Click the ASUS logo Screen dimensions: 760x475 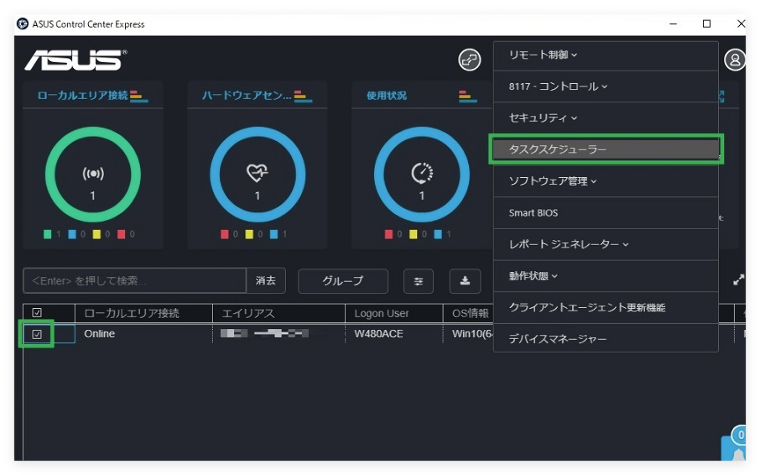[x=76, y=60]
